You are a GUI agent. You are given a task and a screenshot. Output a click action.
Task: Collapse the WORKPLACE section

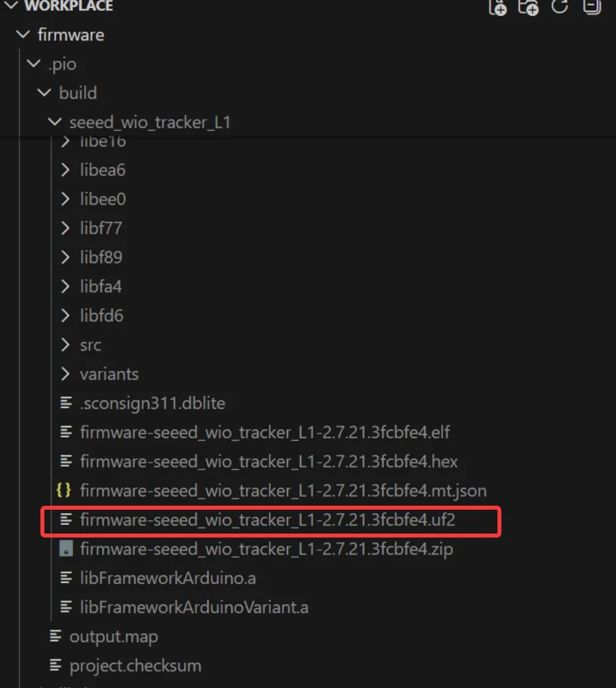coord(11,6)
